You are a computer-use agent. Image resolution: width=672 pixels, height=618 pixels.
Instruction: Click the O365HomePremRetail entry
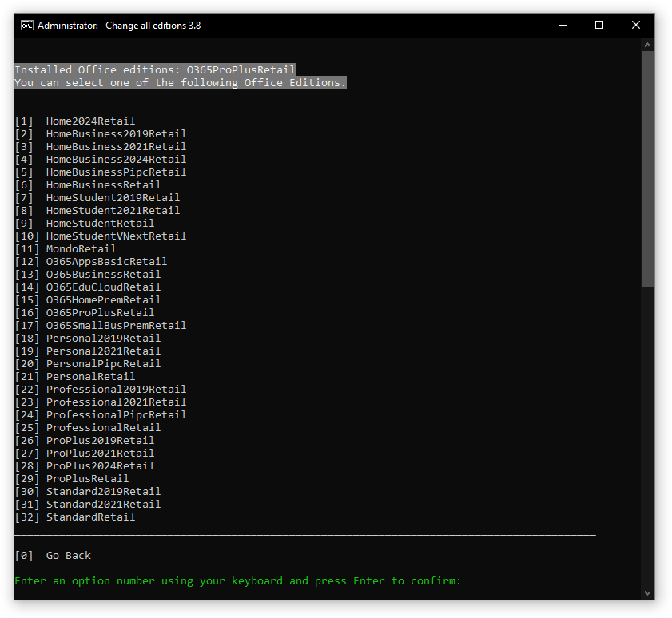coord(103,300)
